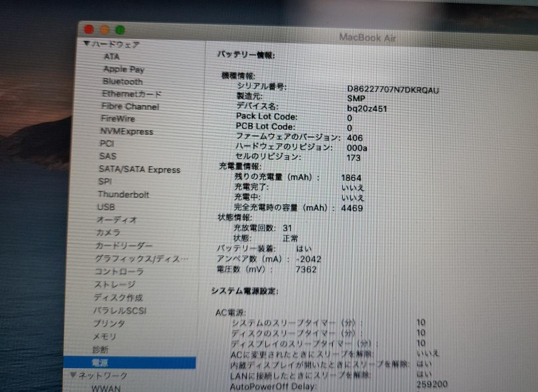
Task: Click serial number D86227707N7DKRQAU
Action: point(393,90)
